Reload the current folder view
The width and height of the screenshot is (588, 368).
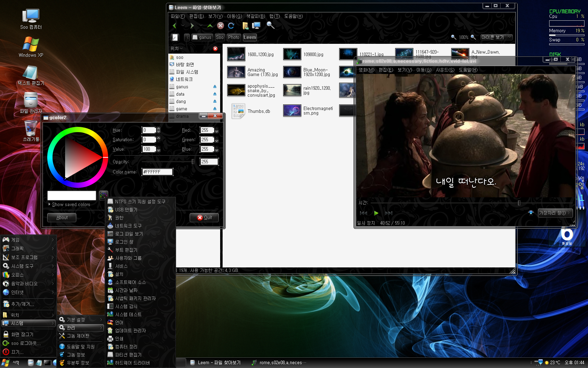(x=231, y=26)
